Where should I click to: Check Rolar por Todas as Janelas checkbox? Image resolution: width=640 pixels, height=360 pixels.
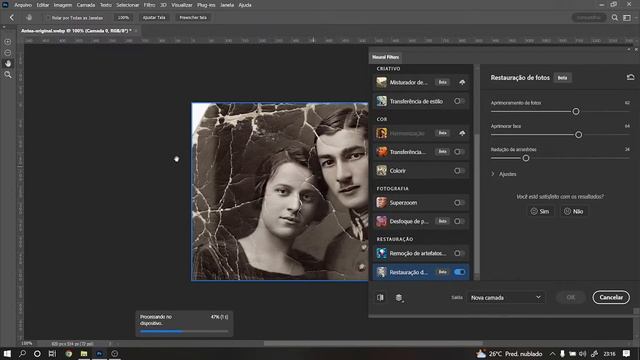[48, 18]
